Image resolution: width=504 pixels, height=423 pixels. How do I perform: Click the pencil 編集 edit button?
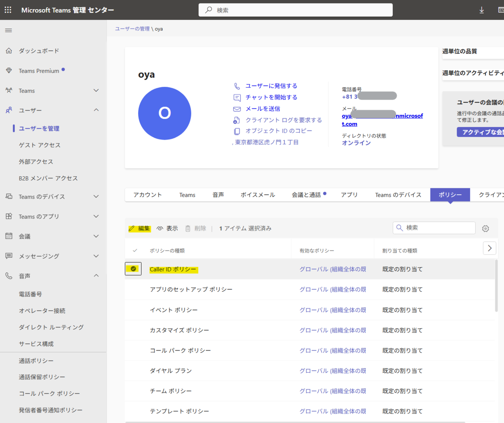[139, 228]
